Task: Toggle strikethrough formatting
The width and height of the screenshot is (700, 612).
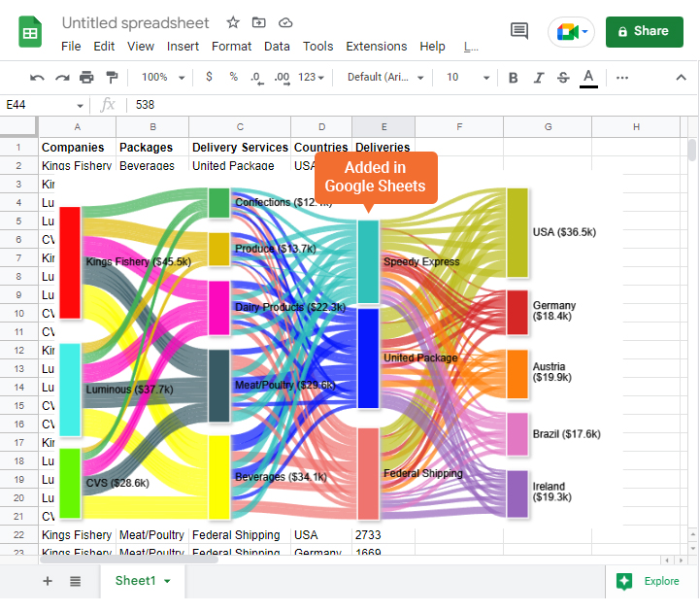Action: point(563,78)
